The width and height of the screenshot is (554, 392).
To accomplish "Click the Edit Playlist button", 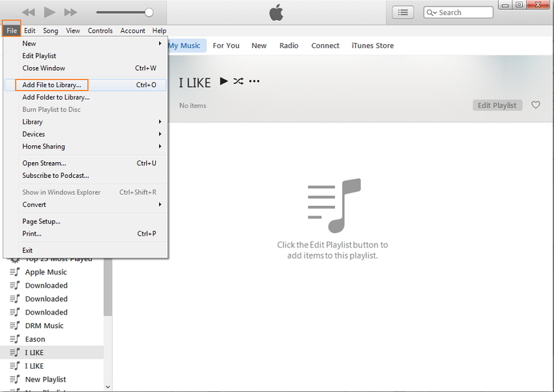I will click(x=497, y=105).
